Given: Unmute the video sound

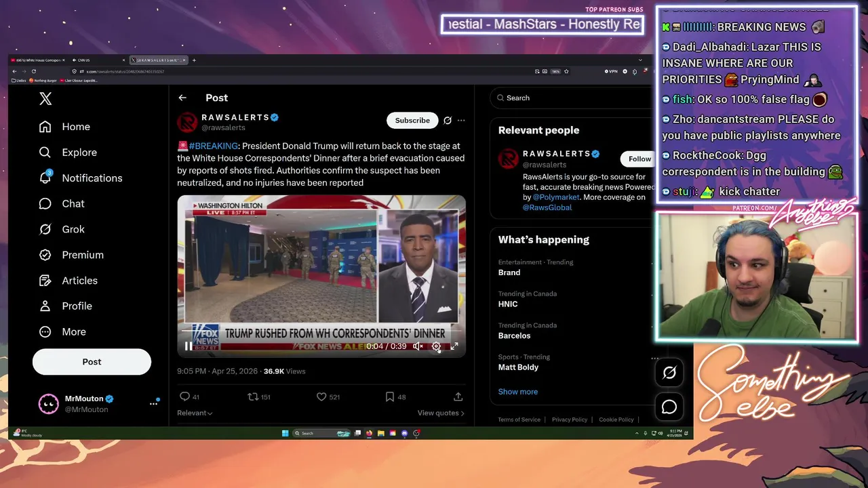Looking at the screenshot, I should coord(418,346).
